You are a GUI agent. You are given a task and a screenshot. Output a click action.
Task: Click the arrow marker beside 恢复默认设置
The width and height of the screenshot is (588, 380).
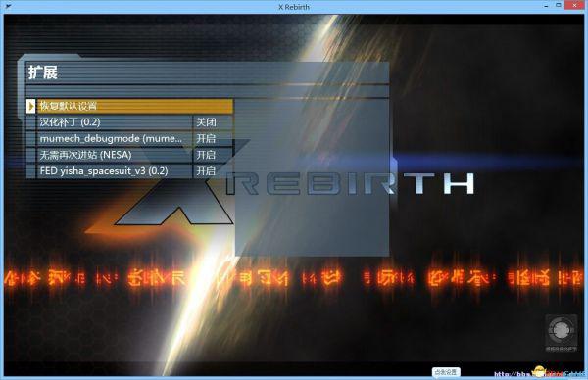[x=31, y=106]
